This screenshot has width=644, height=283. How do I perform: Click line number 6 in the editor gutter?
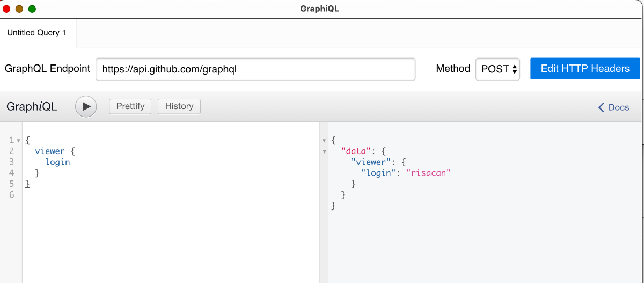pos(11,194)
